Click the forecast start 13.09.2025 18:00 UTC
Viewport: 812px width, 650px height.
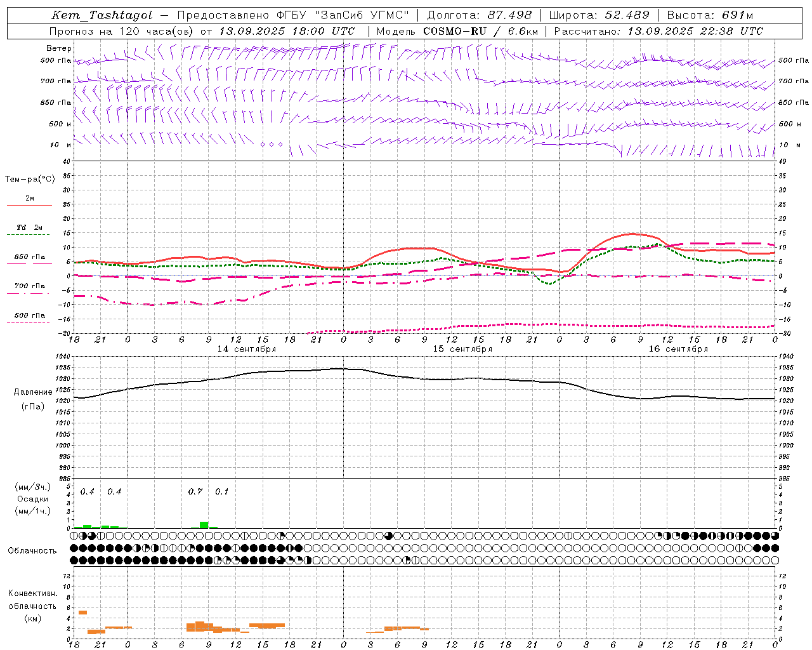pyautogui.click(x=287, y=31)
